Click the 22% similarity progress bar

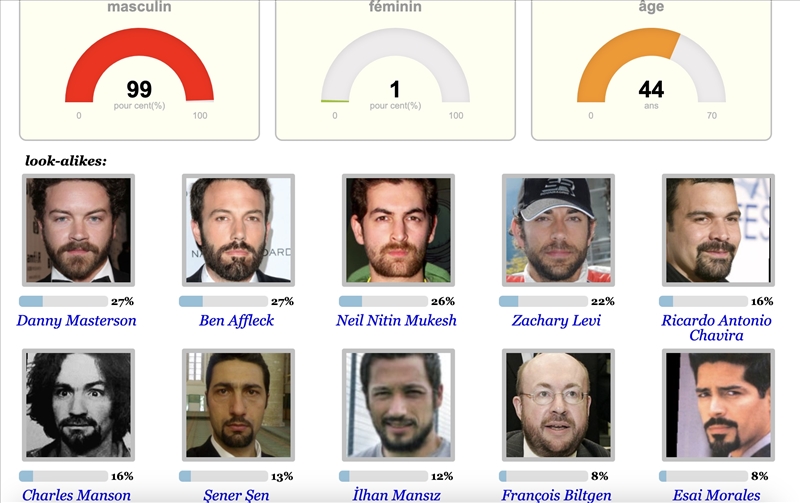[543, 301]
